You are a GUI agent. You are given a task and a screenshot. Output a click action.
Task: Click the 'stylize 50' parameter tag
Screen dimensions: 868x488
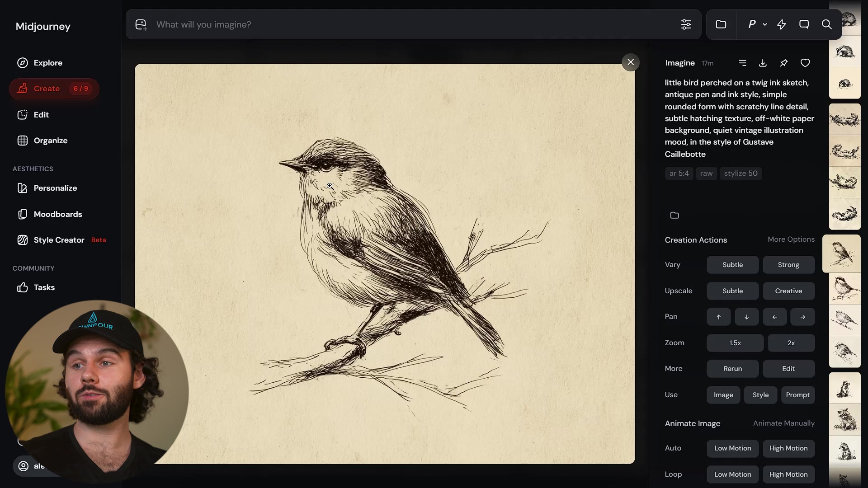click(741, 174)
